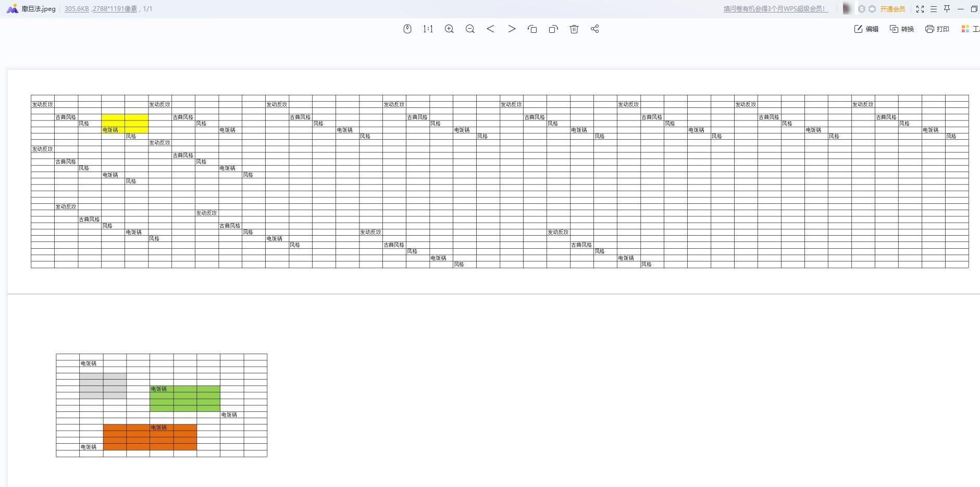The width and height of the screenshot is (980, 487).
Task: Delete the image with the trash icon
Action: [x=574, y=29]
